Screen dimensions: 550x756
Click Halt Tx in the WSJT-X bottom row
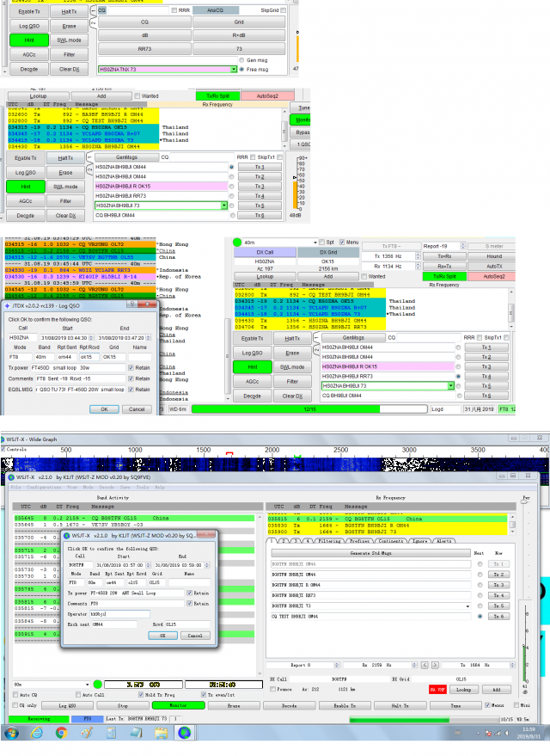(400, 705)
